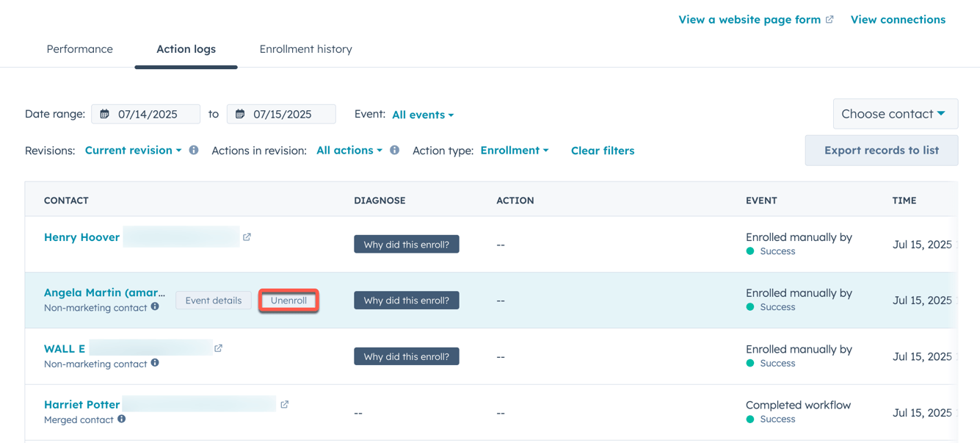
Task: Expand the Current revision dropdown
Action: 133,150
